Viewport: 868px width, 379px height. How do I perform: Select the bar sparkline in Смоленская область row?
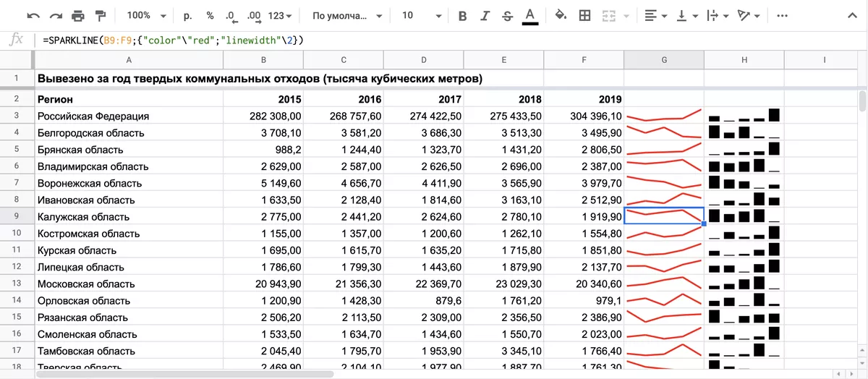[x=744, y=333]
